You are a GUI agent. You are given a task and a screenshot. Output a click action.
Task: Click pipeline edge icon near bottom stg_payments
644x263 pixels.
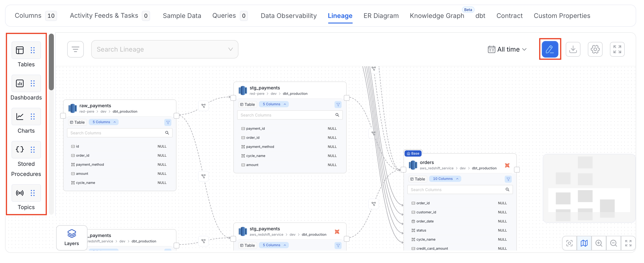[x=203, y=241]
